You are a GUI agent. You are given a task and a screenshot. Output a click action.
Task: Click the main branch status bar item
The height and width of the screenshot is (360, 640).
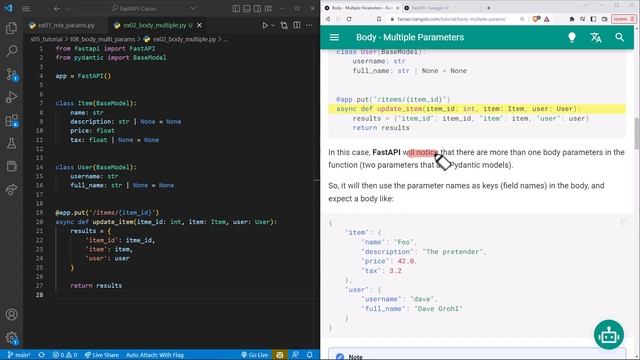[19, 355]
